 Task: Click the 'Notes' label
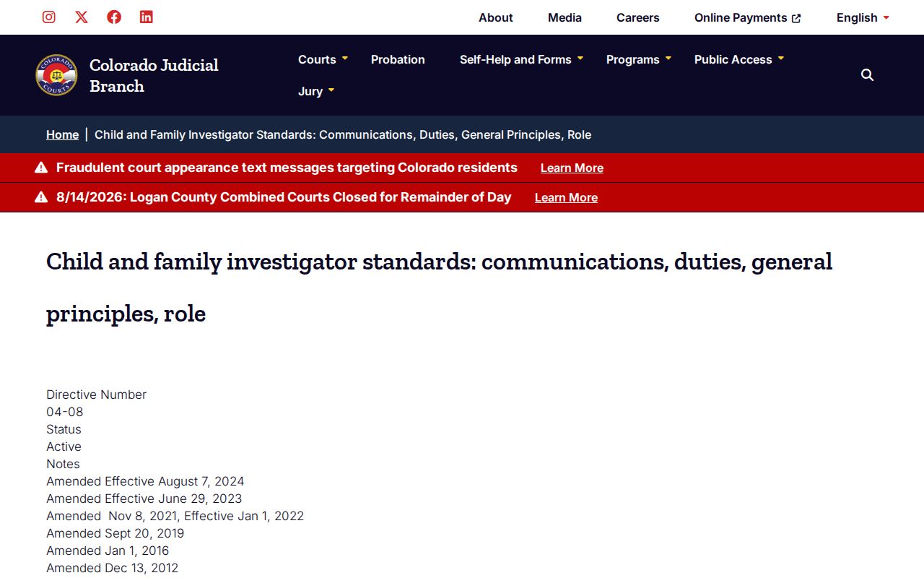63,464
